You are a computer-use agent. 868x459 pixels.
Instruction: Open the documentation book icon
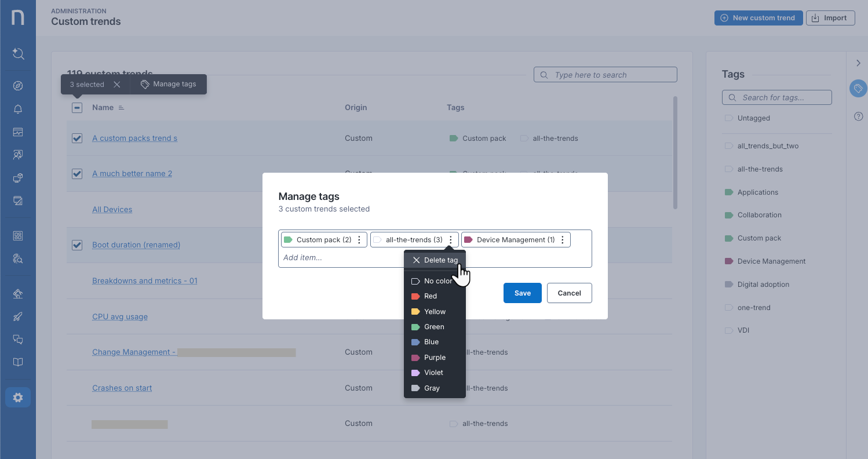pyautogui.click(x=18, y=362)
